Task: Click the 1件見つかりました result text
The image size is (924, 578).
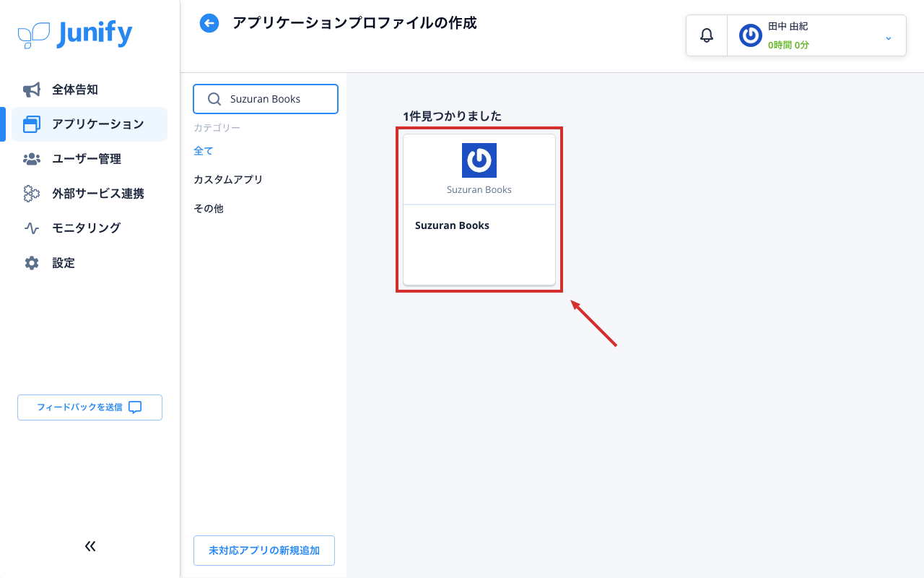Action: tap(453, 116)
